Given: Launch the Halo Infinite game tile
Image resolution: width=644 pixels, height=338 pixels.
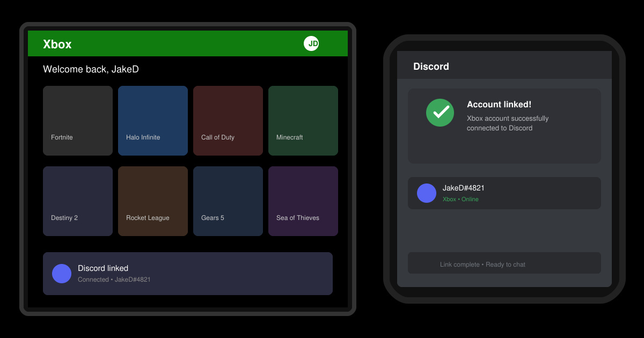Looking at the screenshot, I should [153, 121].
